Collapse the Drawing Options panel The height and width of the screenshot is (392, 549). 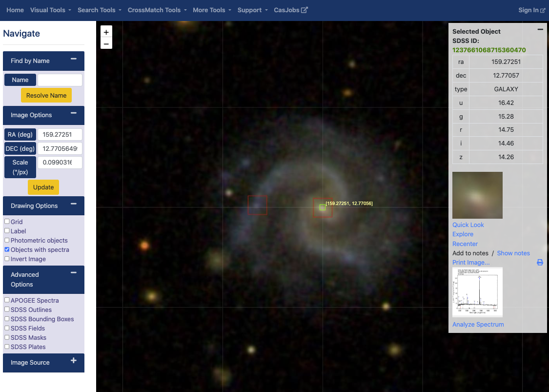coord(74,204)
